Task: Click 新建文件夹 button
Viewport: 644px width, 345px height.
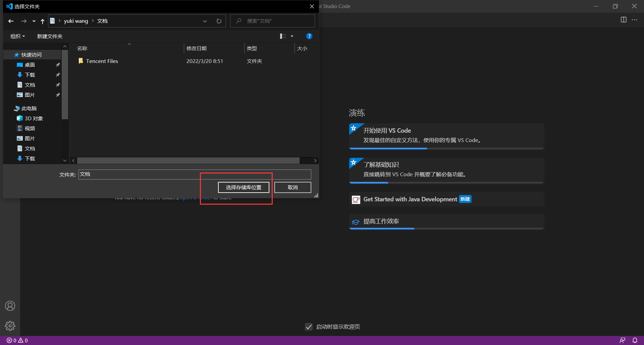Action: click(50, 36)
